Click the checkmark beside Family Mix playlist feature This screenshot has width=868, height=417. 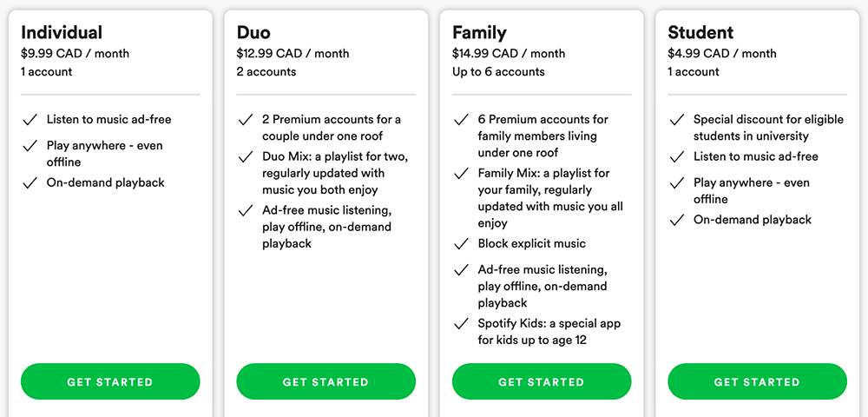(461, 174)
